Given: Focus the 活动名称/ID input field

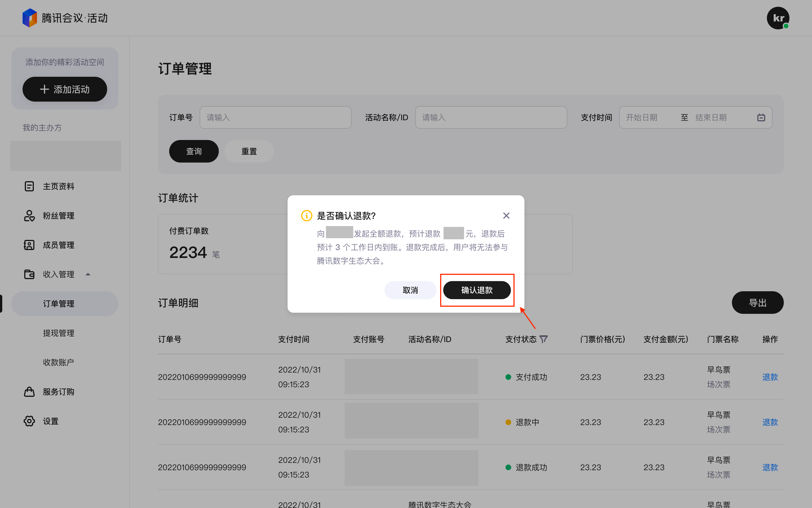Looking at the screenshot, I should pos(491,117).
